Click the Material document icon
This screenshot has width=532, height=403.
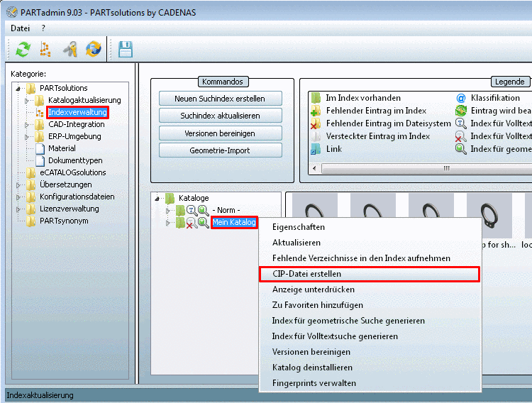pos(40,148)
